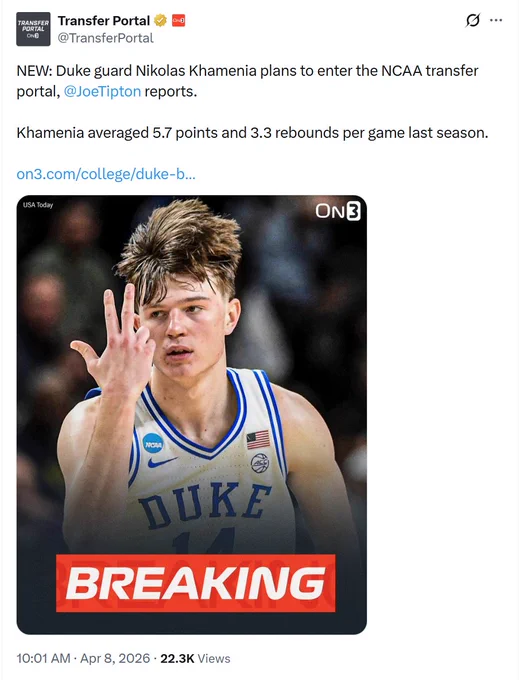Click the NCAA patch on the jersey
The image size is (519, 680).
pyautogui.click(x=153, y=444)
